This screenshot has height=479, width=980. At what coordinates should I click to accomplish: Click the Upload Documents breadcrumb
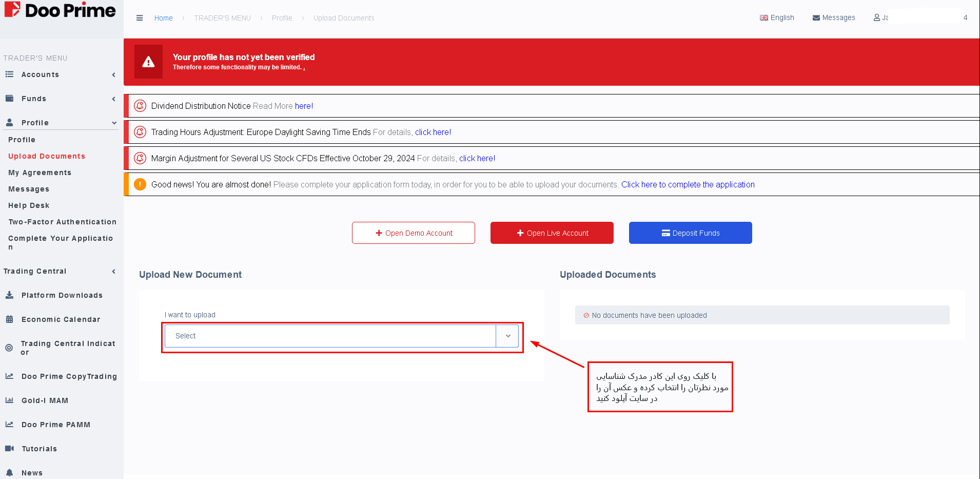344,18
